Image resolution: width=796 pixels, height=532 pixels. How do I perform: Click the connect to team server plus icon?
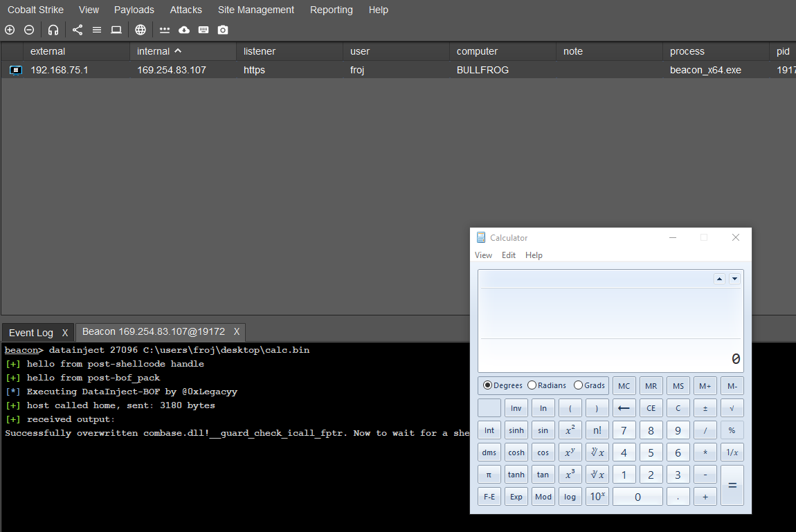(10, 30)
